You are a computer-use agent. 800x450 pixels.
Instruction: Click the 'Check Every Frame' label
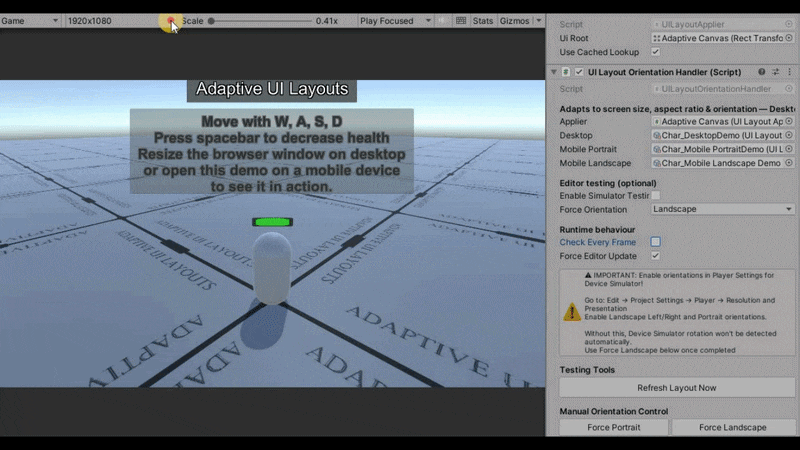pos(597,242)
